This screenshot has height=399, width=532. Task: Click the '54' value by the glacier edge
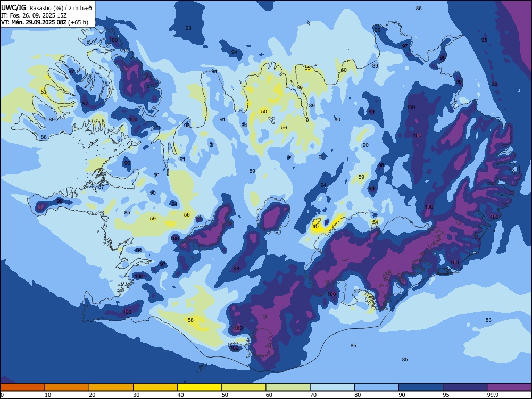[x=375, y=222]
